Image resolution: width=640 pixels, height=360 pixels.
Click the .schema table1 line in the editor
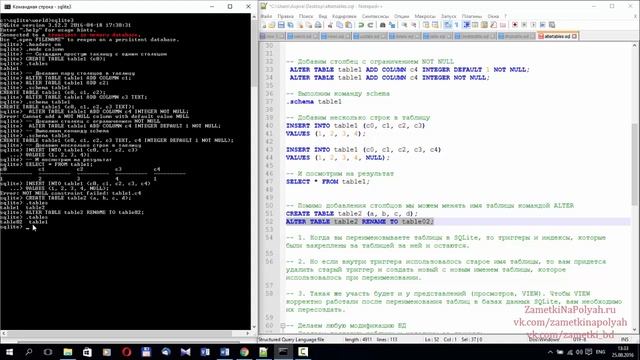coord(314,102)
